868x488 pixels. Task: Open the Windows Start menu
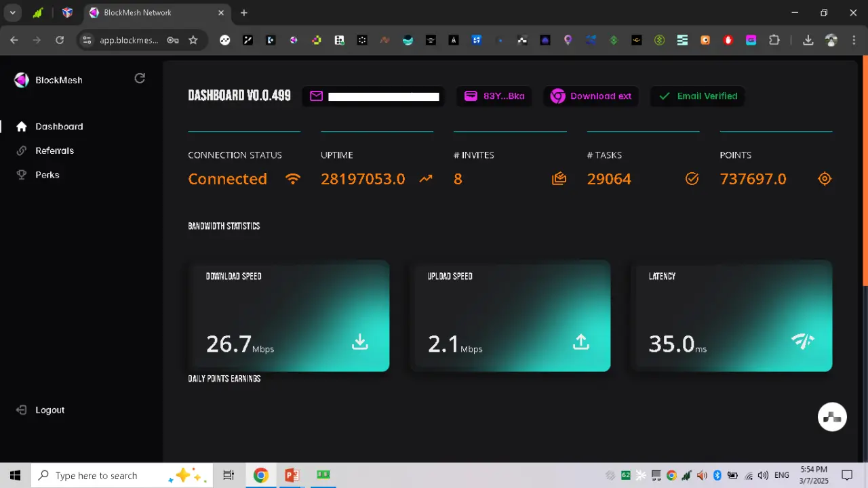[x=15, y=475]
